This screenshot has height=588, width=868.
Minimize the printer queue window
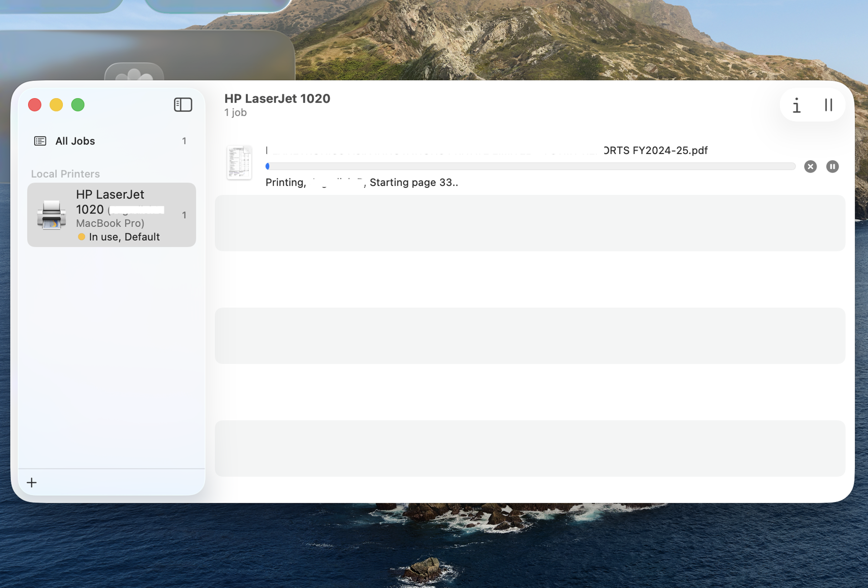click(56, 105)
